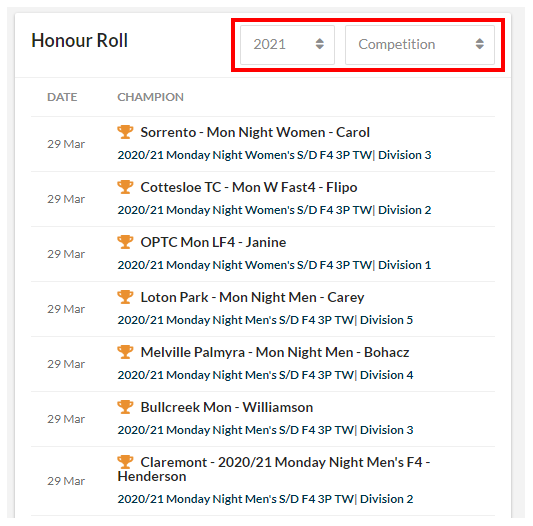Click the CHAMPION column header
The width and height of the screenshot is (533, 526).
pyautogui.click(x=151, y=97)
